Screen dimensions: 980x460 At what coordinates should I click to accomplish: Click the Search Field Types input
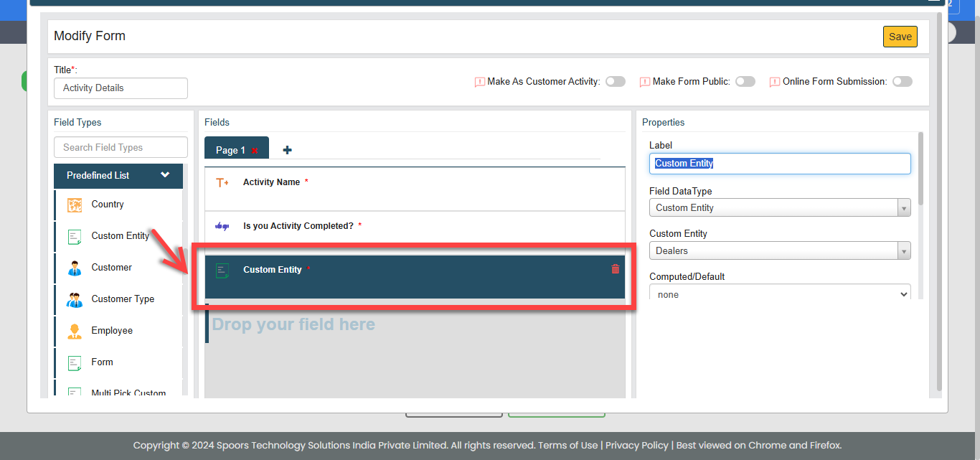[x=121, y=147]
